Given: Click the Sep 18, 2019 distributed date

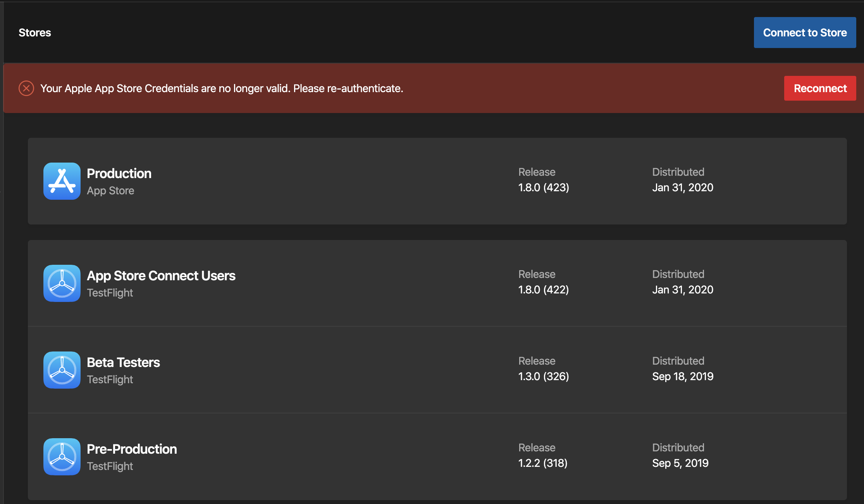Looking at the screenshot, I should [x=683, y=376].
